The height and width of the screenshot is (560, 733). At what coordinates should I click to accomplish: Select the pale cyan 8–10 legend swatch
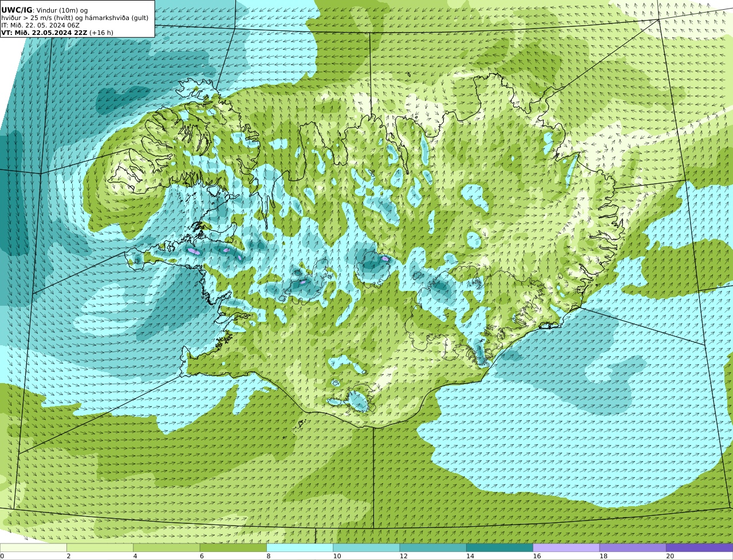click(x=299, y=547)
